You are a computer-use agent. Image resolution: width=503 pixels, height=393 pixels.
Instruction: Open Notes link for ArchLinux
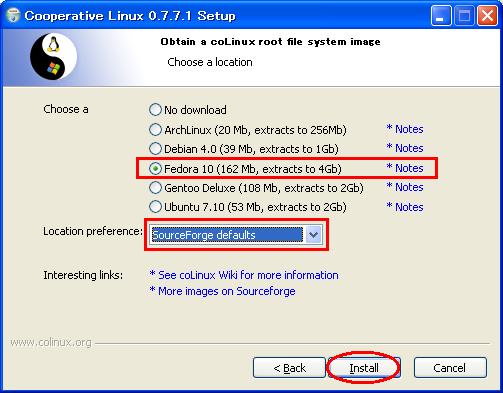(x=405, y=129)
